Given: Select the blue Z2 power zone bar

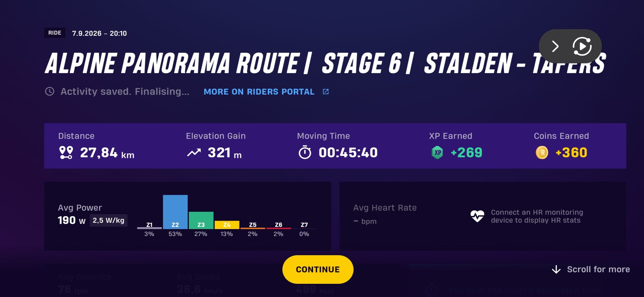Looking at the screenshot, I should [175, 212].
